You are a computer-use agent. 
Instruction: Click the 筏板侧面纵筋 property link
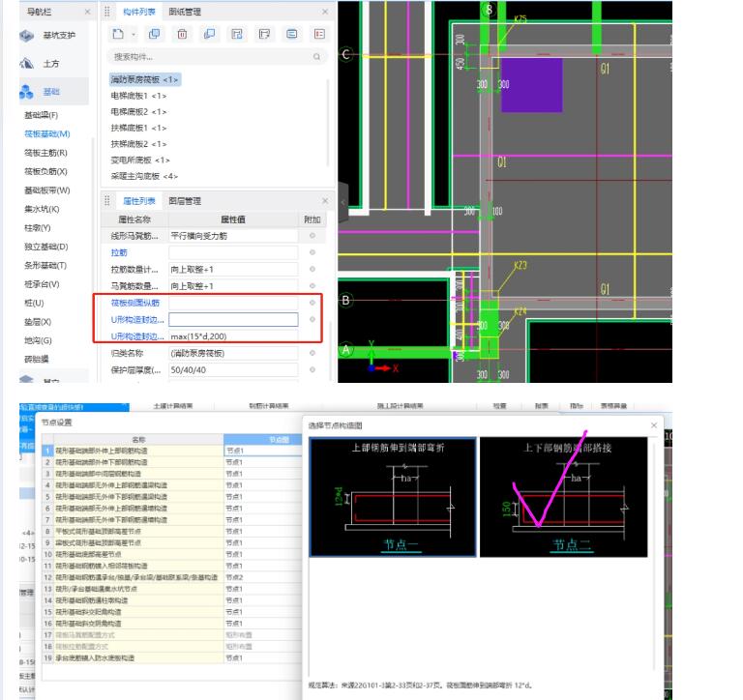tap(135, 304)
